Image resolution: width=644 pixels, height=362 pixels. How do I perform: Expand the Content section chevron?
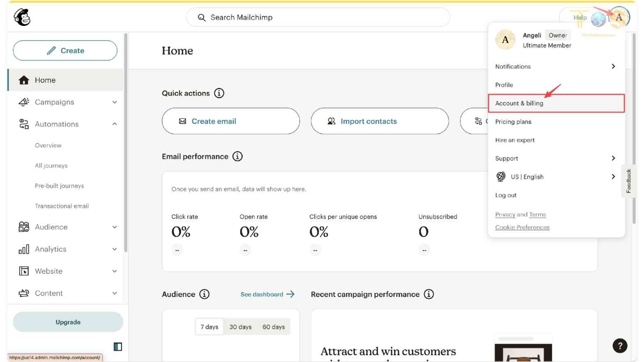115,293
